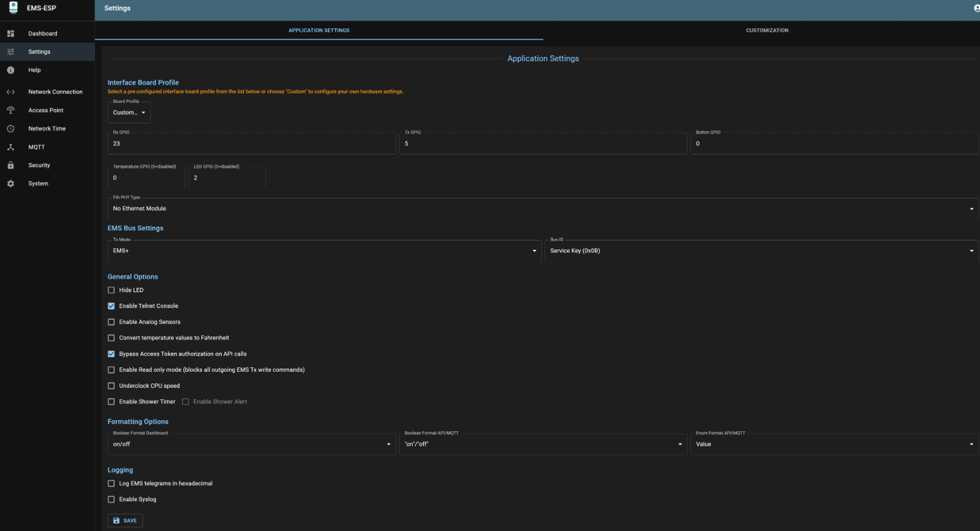Click the MQTT hub icon
Screen dimensions: 980x531
tap(10, 147)
